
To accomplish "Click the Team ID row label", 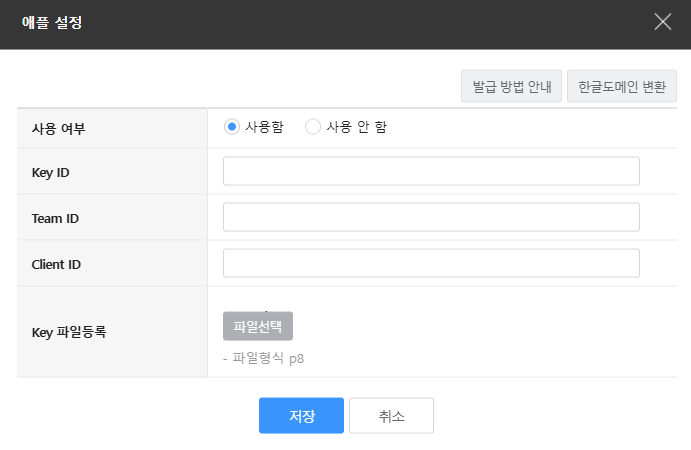I will [55, 218].
